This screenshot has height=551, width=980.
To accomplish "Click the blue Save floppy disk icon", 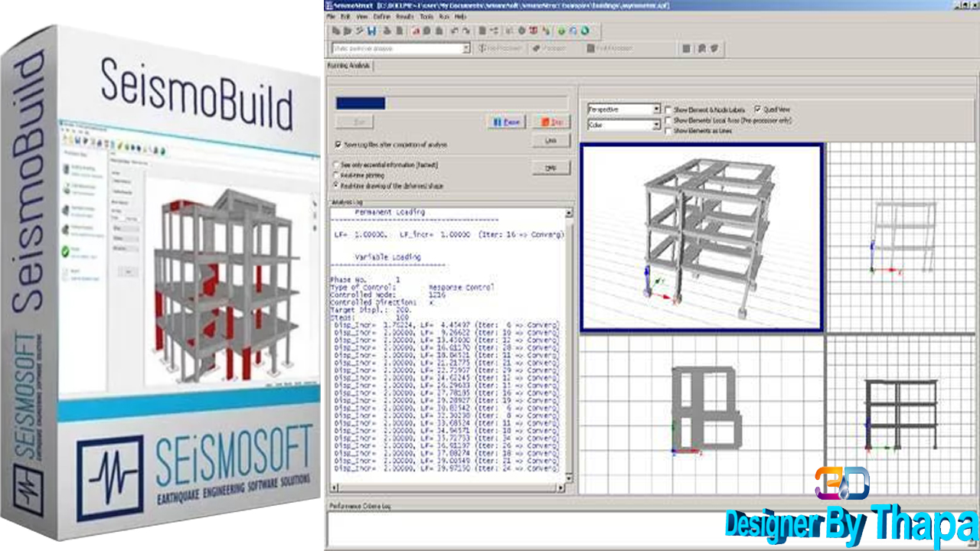I will pos(371,31).
